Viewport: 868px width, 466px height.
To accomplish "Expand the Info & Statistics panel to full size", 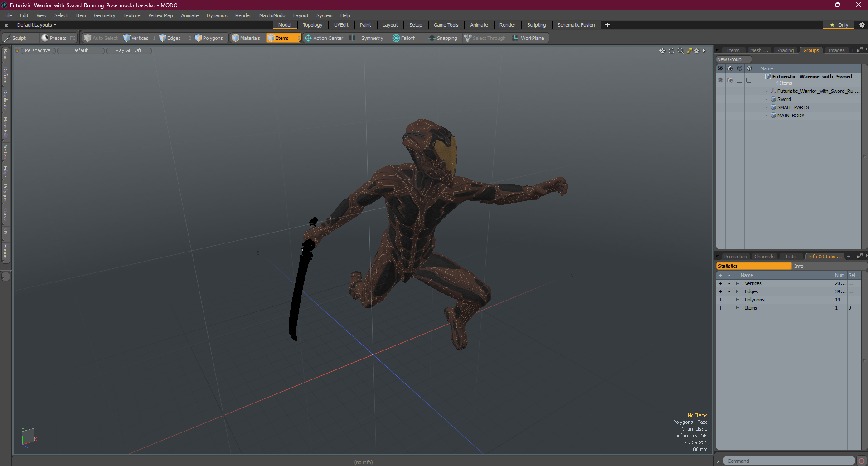I will (859, 256).
